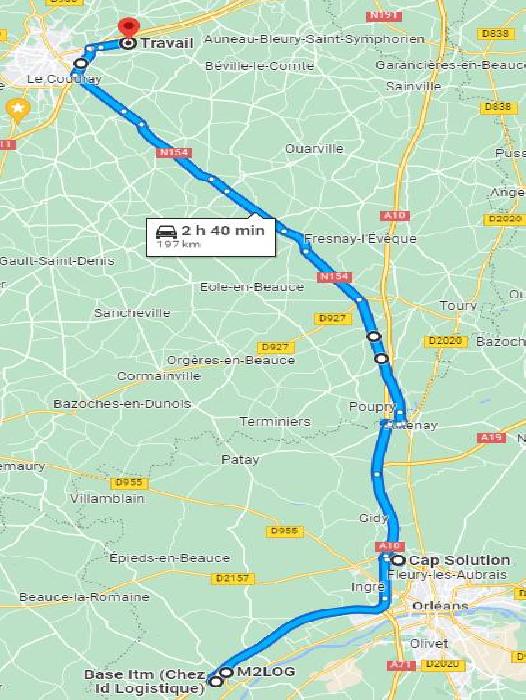Select the upper waypoint circle near D927

(x=374, y=336)
